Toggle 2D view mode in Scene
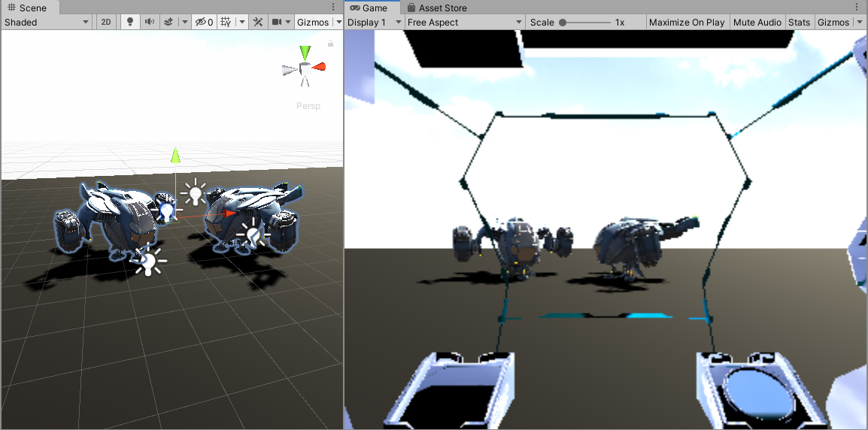This screenshot has width=868, height=430. [x=106, y=22]
